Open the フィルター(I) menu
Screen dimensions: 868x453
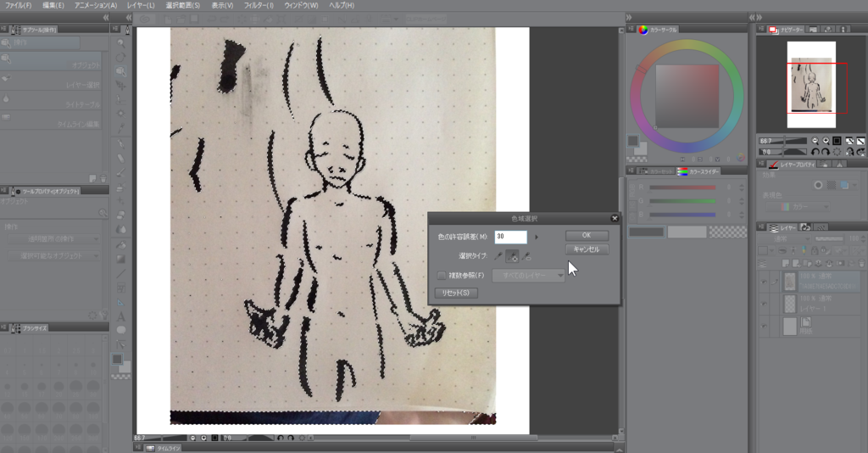click(259, 5)
